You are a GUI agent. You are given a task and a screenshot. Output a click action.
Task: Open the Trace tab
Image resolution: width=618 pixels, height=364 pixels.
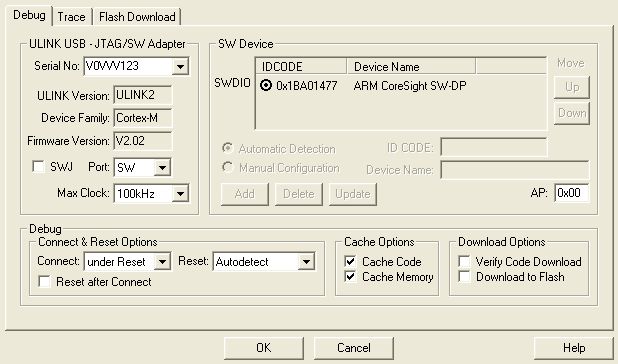pyautogui.click(x=71, y=17)
